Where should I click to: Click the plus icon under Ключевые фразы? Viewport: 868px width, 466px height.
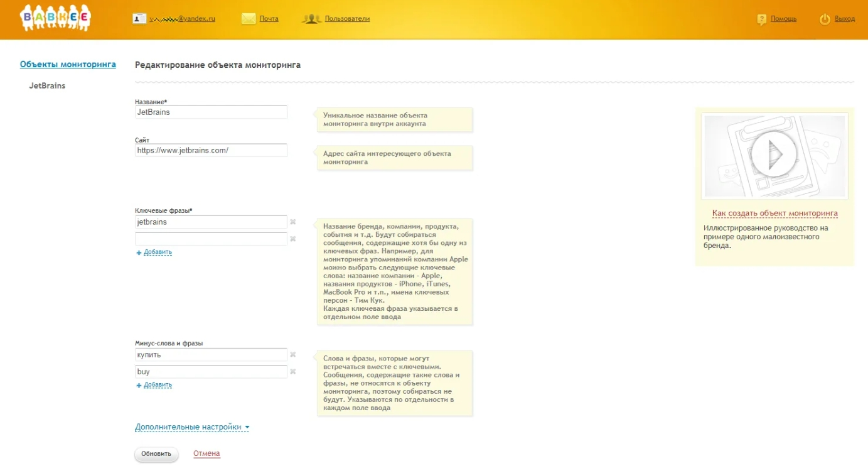coord(139,252)
